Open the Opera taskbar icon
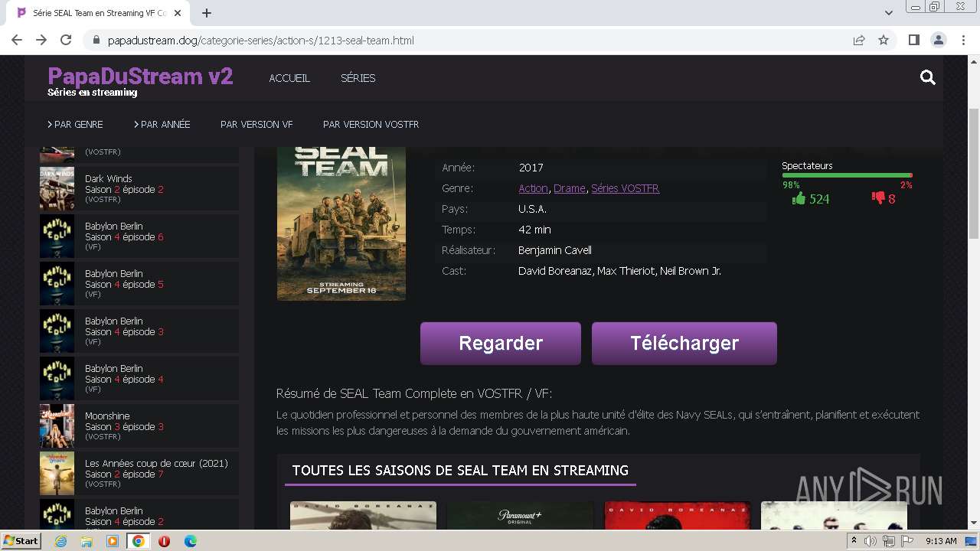Viewport: 980px width, 551px height. click(165, 541)
